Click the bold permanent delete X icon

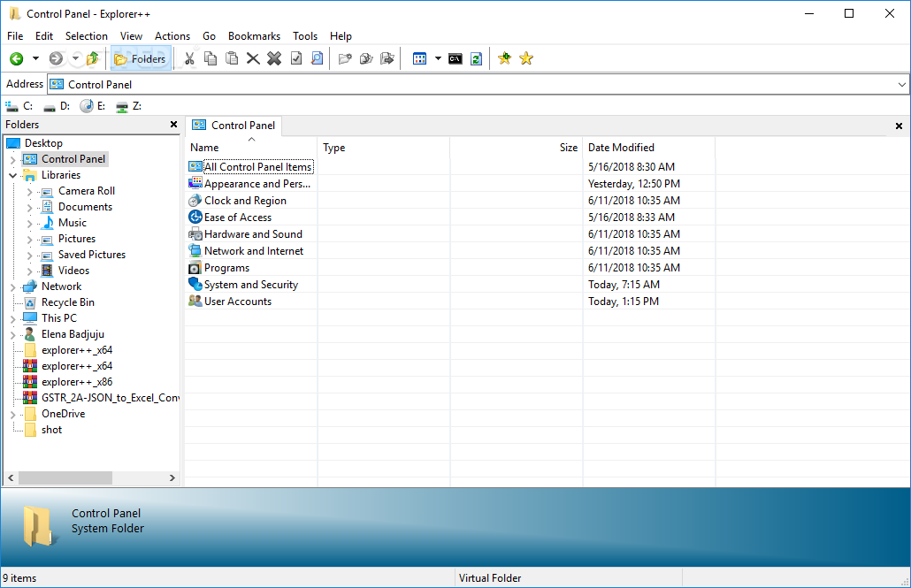(274, 58)
